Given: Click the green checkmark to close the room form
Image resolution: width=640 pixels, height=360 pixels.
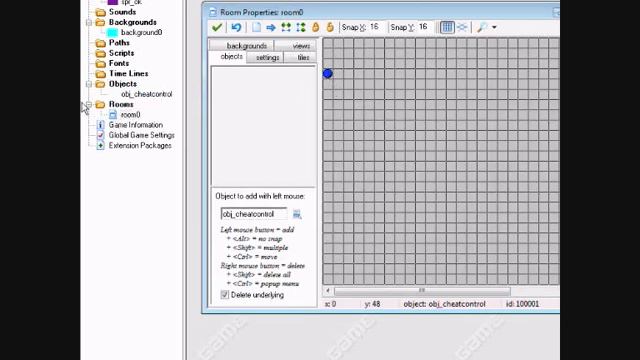Looking at the screenshot, I should coord(217,27).
